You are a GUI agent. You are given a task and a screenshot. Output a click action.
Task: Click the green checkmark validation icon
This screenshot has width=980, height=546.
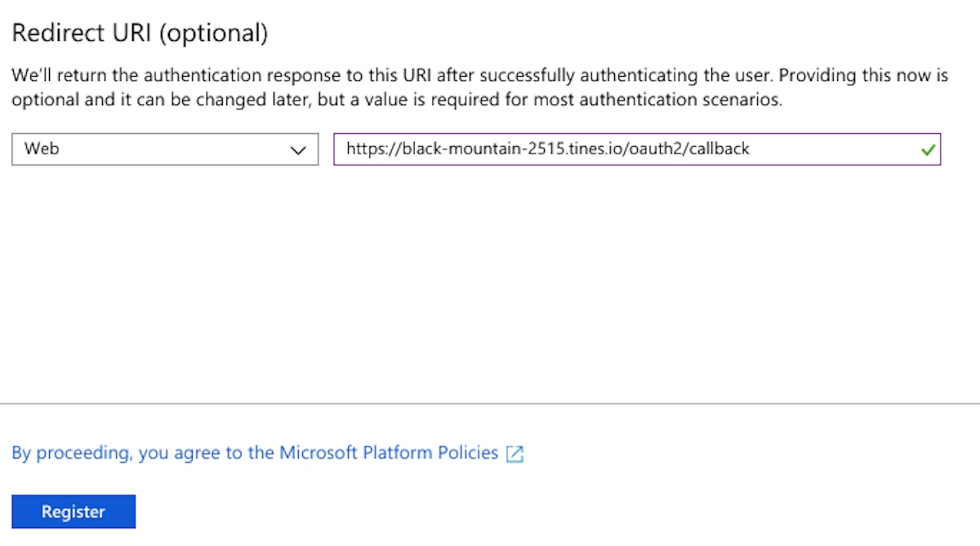tap(927, 150)
